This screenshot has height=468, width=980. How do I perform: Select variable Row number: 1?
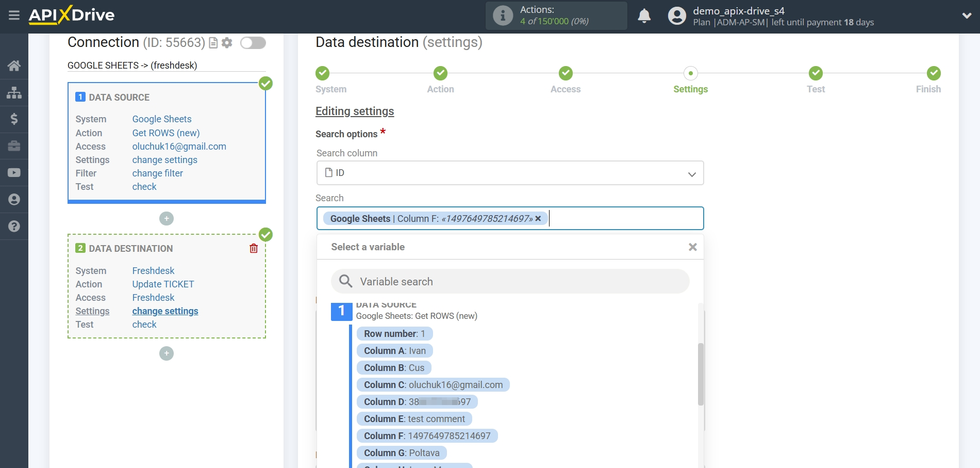coord(395,334)
